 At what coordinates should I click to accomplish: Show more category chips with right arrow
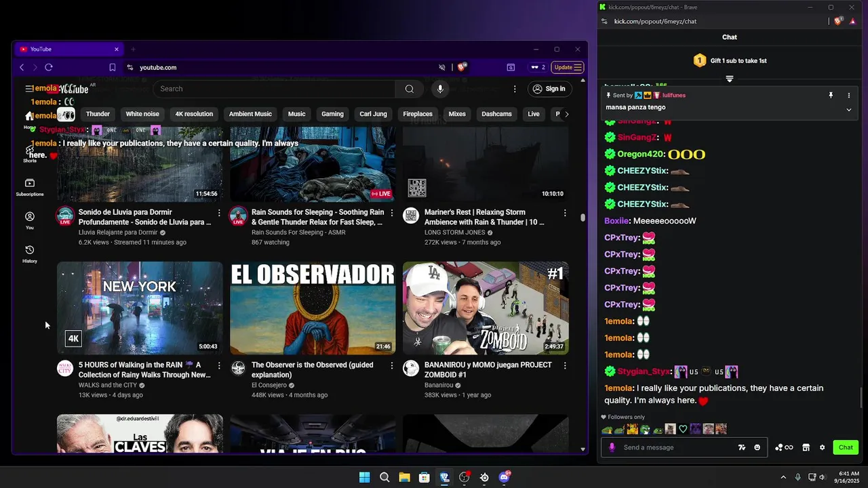567,114
